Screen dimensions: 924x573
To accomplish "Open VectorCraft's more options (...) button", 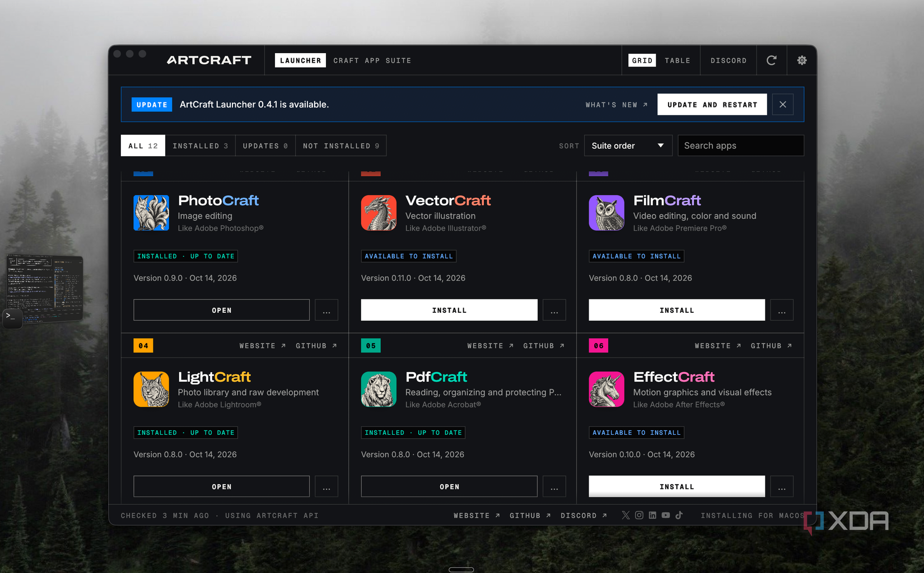I will pyautogui.click(x=554, y=310).
